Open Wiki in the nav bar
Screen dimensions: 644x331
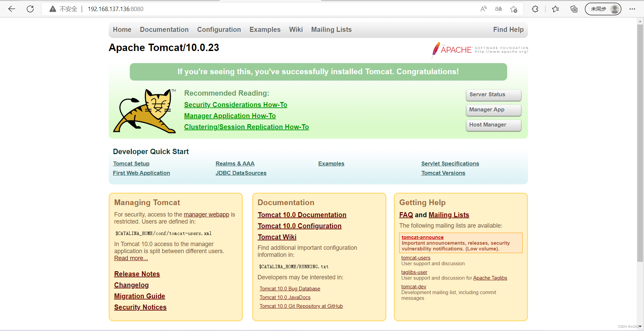click(x=296, y=30)
